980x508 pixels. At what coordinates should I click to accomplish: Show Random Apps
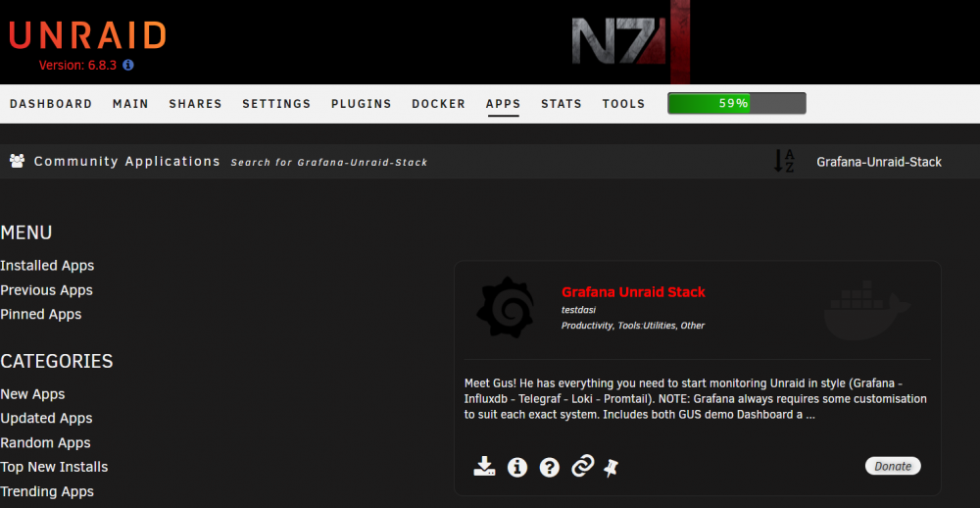[x=46, y=443]
